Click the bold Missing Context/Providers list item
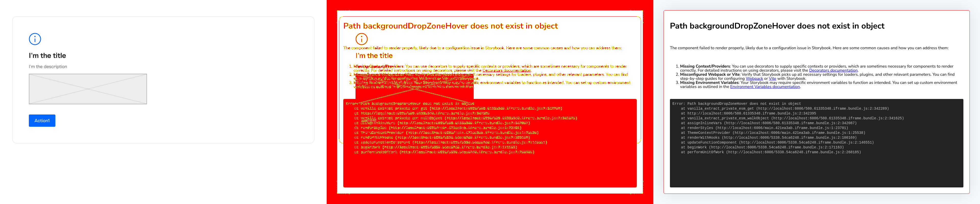 click(816, 68)
